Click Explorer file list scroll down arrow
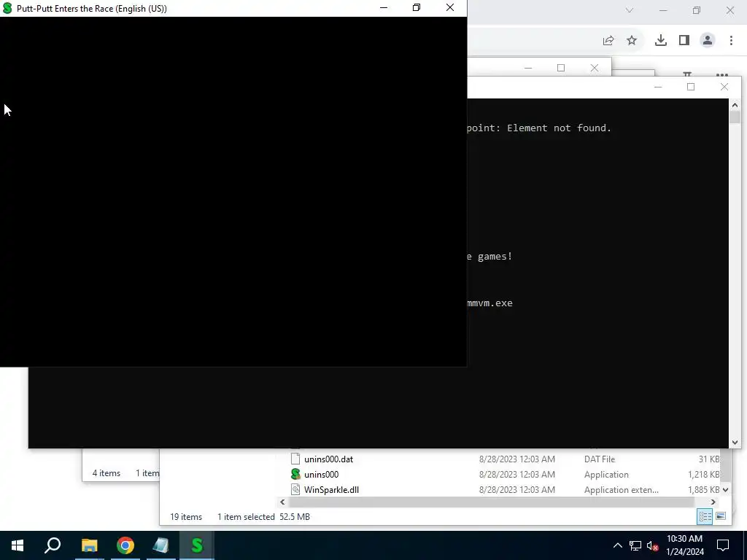 coord(726,489)
